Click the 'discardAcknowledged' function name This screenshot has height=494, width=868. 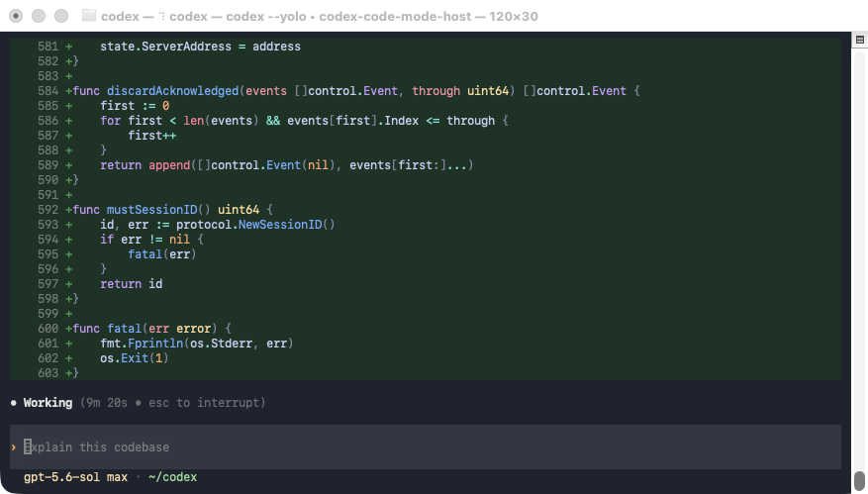click(173, 91)
